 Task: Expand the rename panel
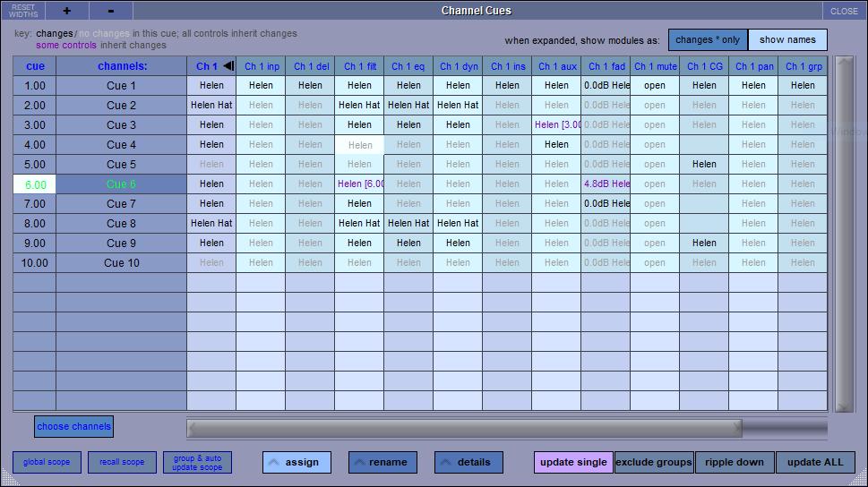click(x=382, y=462)
